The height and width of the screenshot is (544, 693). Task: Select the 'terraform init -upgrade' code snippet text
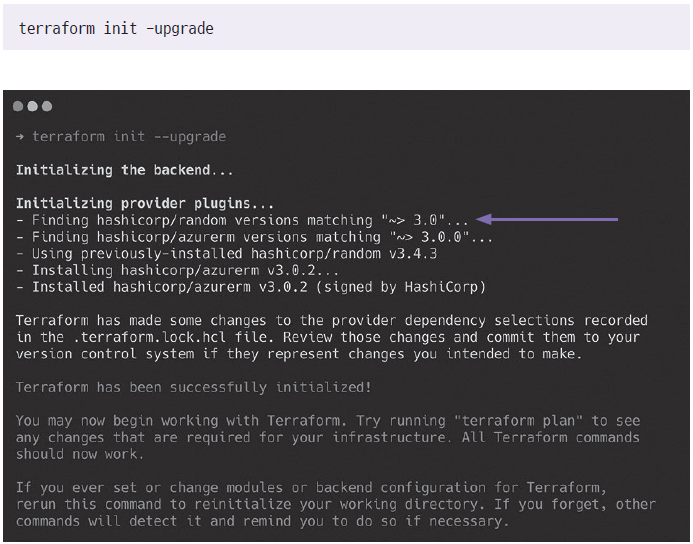(x=116, y=29)
